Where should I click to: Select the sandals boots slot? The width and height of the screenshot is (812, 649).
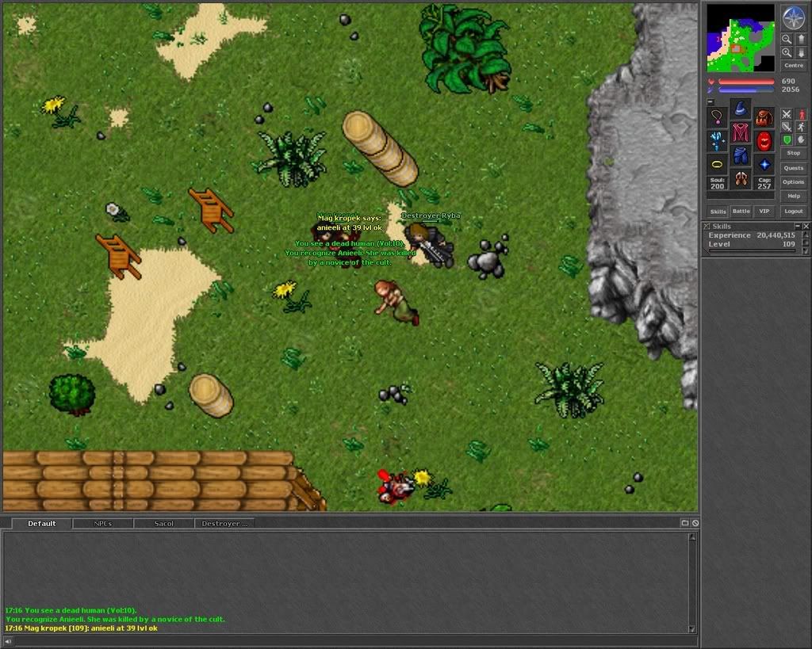(x=741, y=179)
